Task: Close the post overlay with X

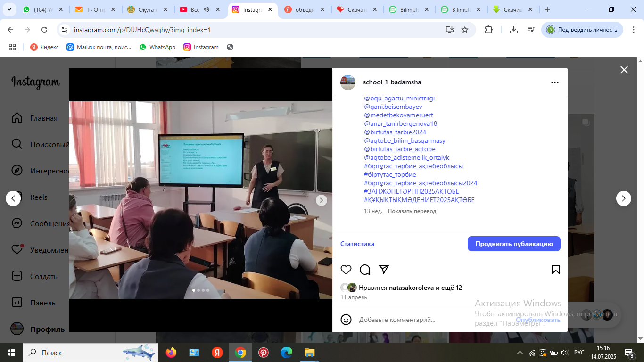Action: pyautogui.click(x=624, y=70)
